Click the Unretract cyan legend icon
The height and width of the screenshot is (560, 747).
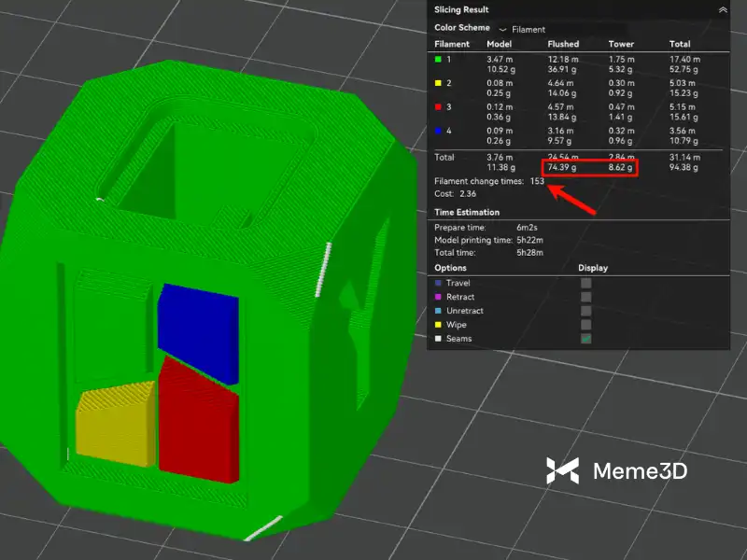point(439,311)
